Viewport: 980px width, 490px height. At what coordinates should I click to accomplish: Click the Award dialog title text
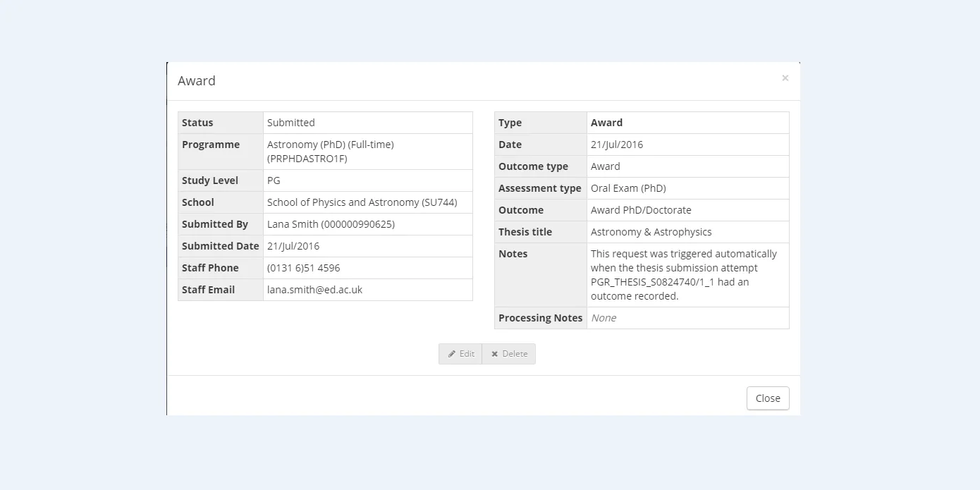[x=197, y=81]
